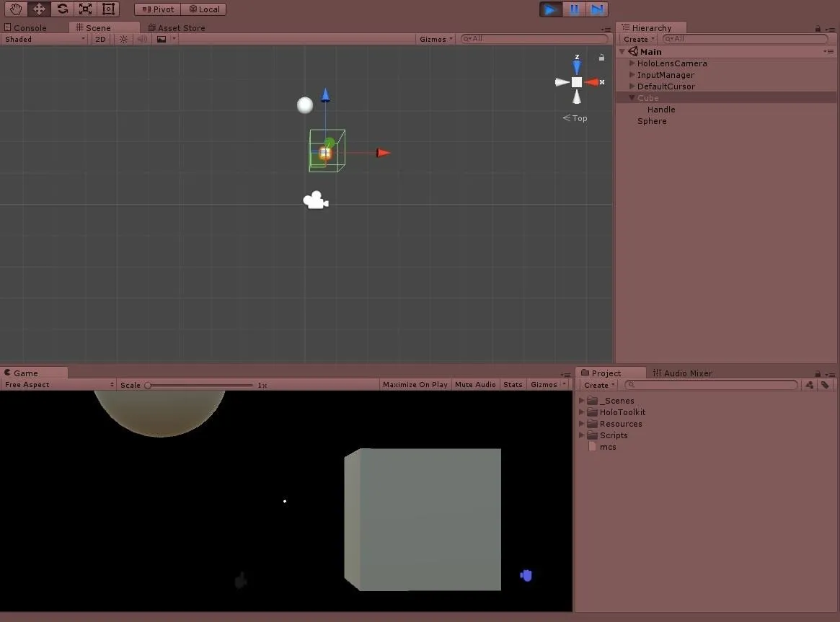Toggle 2D mode in Scene view
Screen dimensions: 840x622
click(x=101, y=39)
